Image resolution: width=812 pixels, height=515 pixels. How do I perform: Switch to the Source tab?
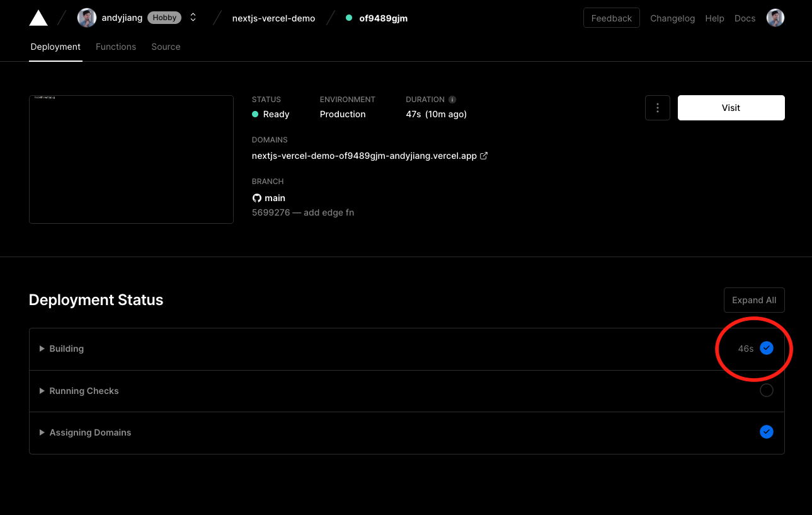point(165,47)
